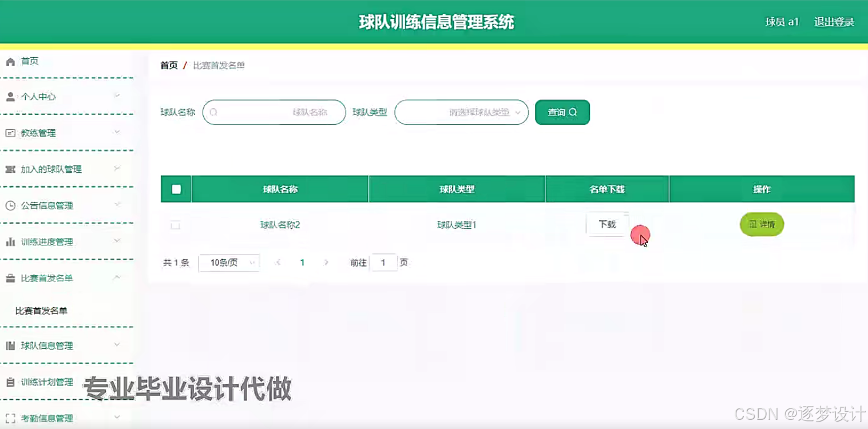Select the 球队信息管理 sidebar icon
868x429 pixels.
tap(9, 345)
